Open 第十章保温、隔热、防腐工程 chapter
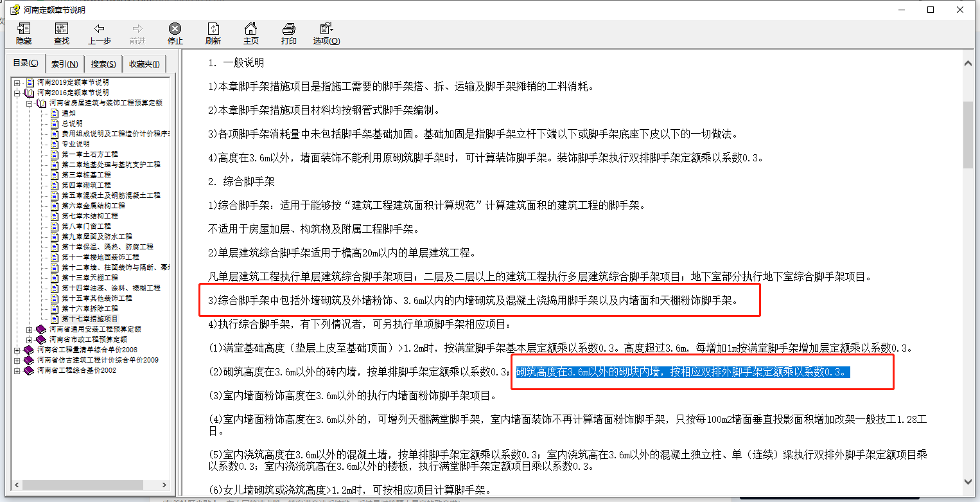980x502 pixels. (x=108, y=247)
